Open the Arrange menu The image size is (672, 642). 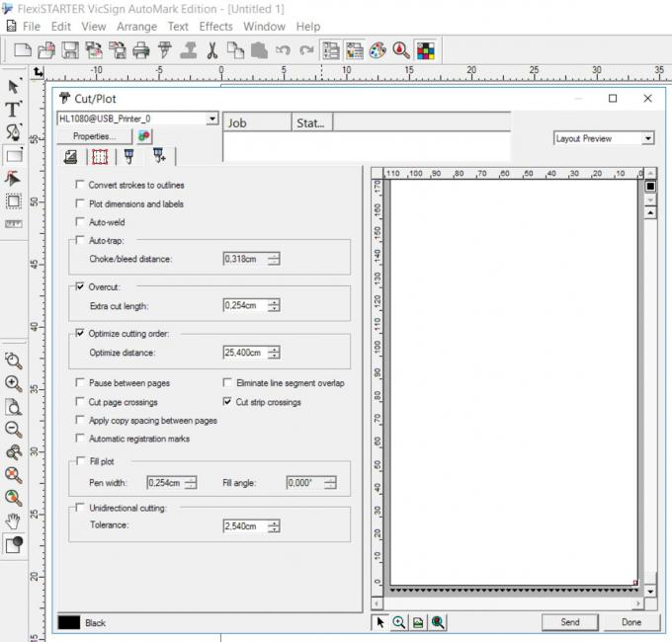click(x=136, y=27)
